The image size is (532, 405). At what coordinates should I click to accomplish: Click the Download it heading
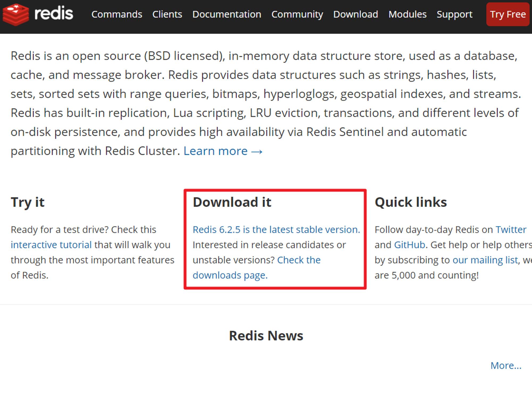pyautogui.click(x=232, y=202)
